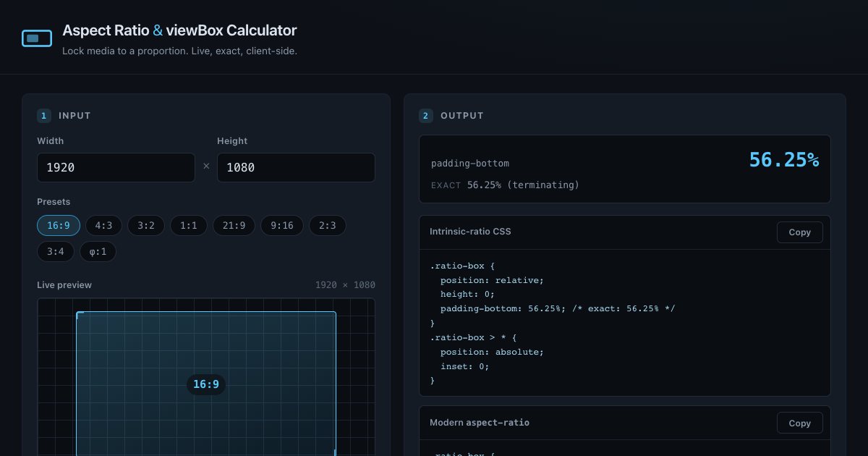Click the 'Presets' label
Image resolution: width=868 pixels, height=456 pixels.
pyautogui.click(x=54, y=202)
